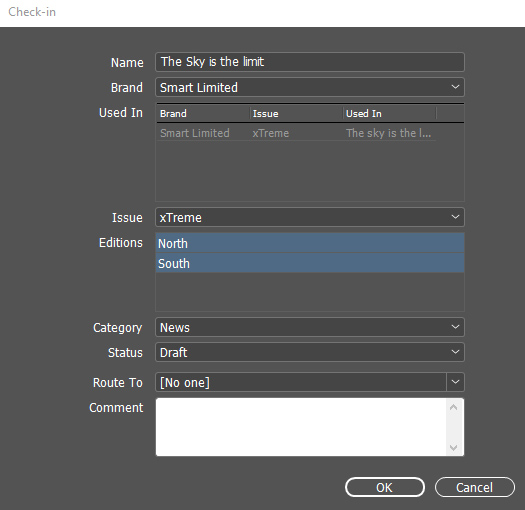This screenshot has width=525, height=510.
Task: Click the Category dropdown chevron arrow
Action: [x=455, y=327]
